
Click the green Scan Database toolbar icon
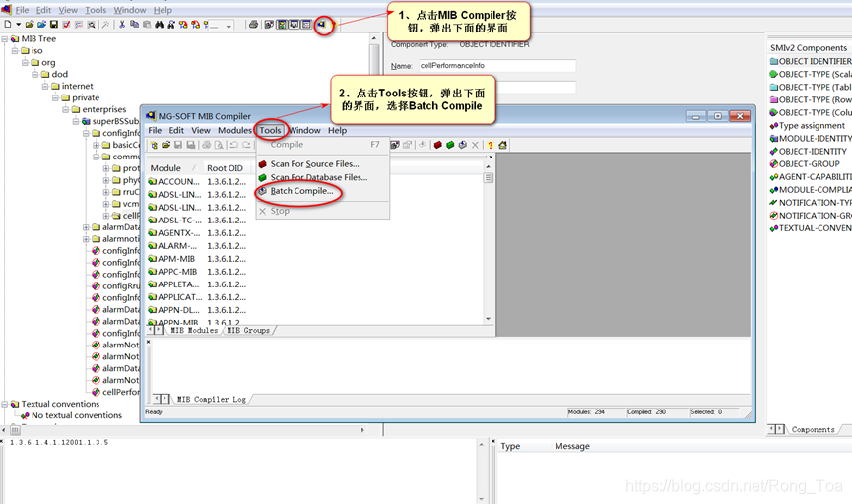coord(450,145)
